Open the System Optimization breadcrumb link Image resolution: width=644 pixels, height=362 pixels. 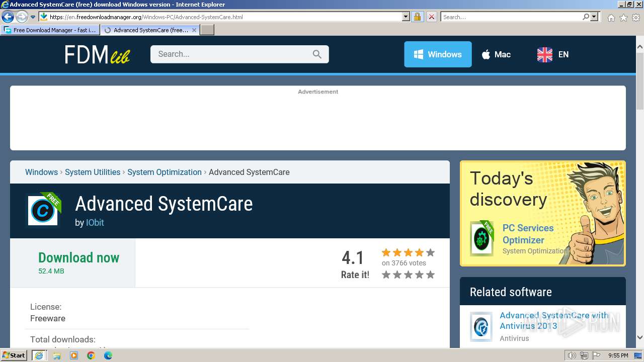[165, 172]
